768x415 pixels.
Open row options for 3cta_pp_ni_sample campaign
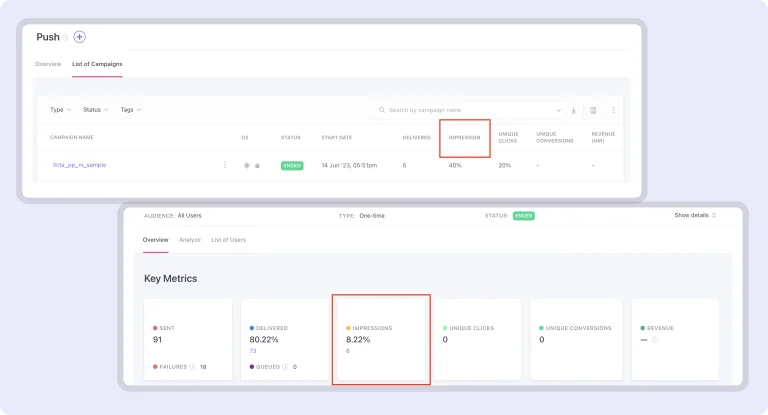224,165
